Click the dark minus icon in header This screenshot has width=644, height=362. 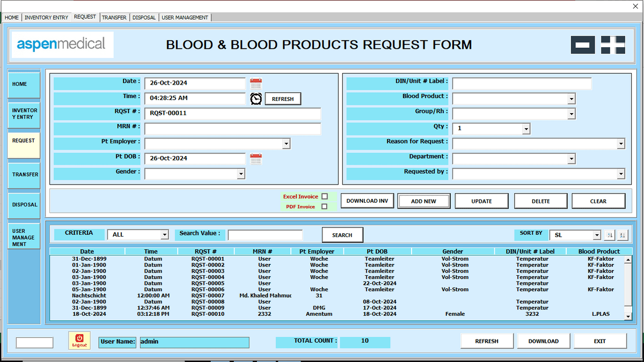pos(582,45)
